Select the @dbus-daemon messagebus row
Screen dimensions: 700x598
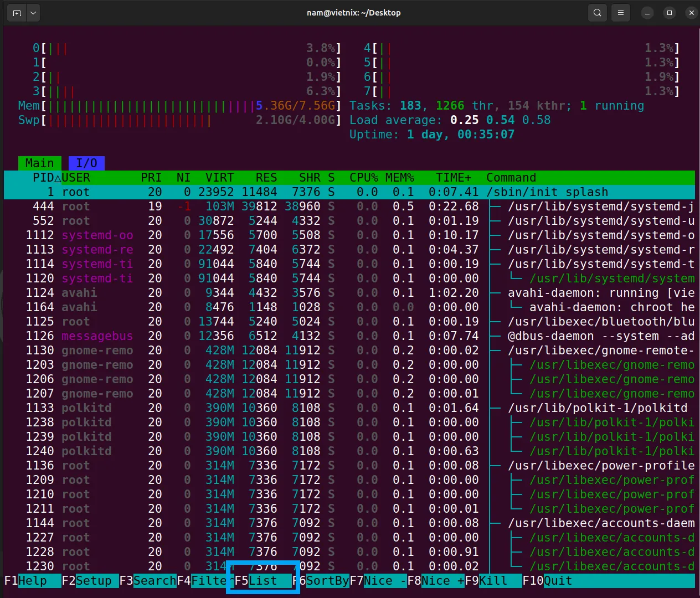[349, 336]
